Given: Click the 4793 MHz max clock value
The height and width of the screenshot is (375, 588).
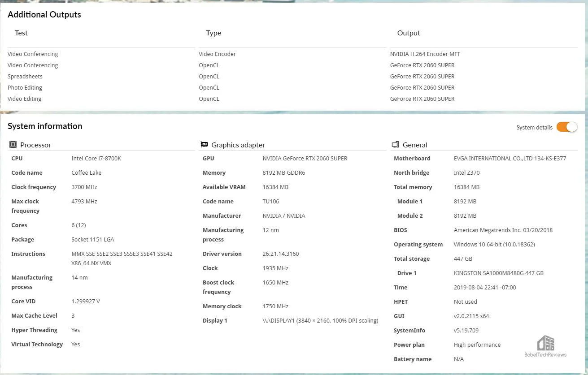Looking at the screenshot, I should coord(84,201).
